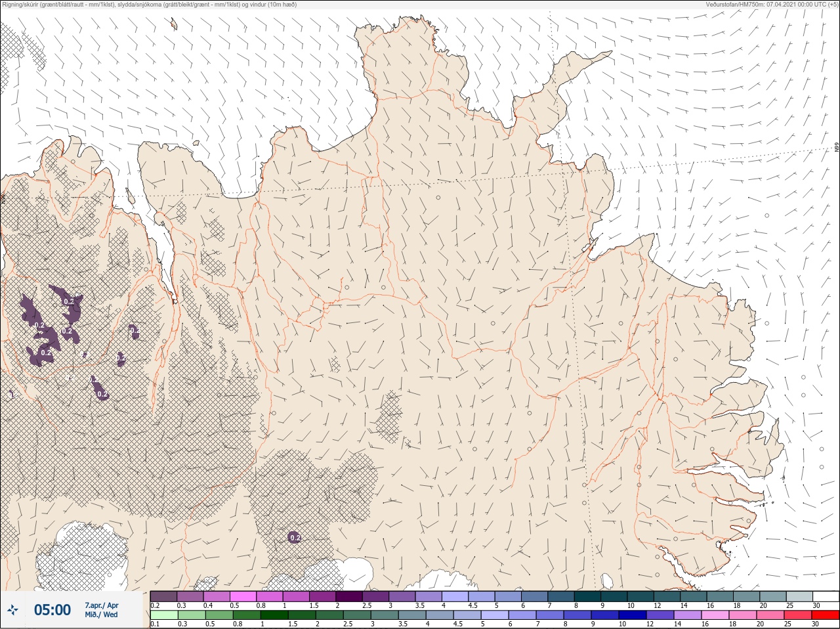
Task: Click the map title starting 'Rigning/skúrir'
Action: click(x=149, y=4)
